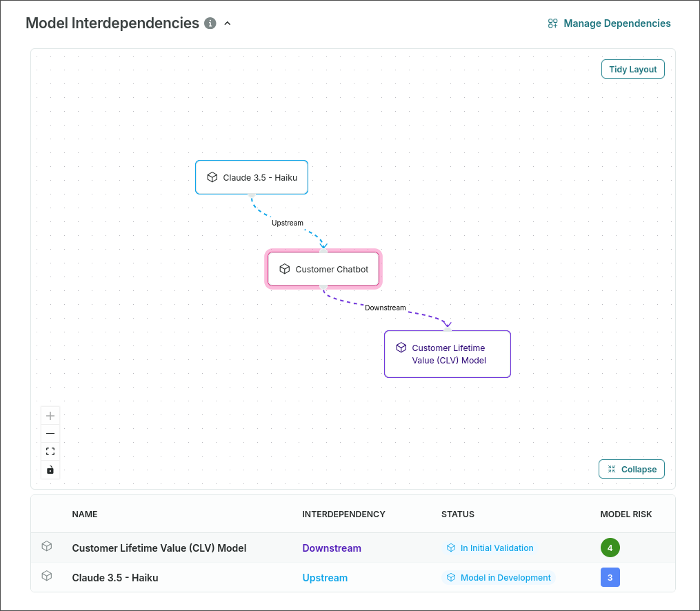Image resolution: width=700 pixels, height=611 pixels.
Task: Click the info icon beside Model Interdependencies heading
Action: 210,23
